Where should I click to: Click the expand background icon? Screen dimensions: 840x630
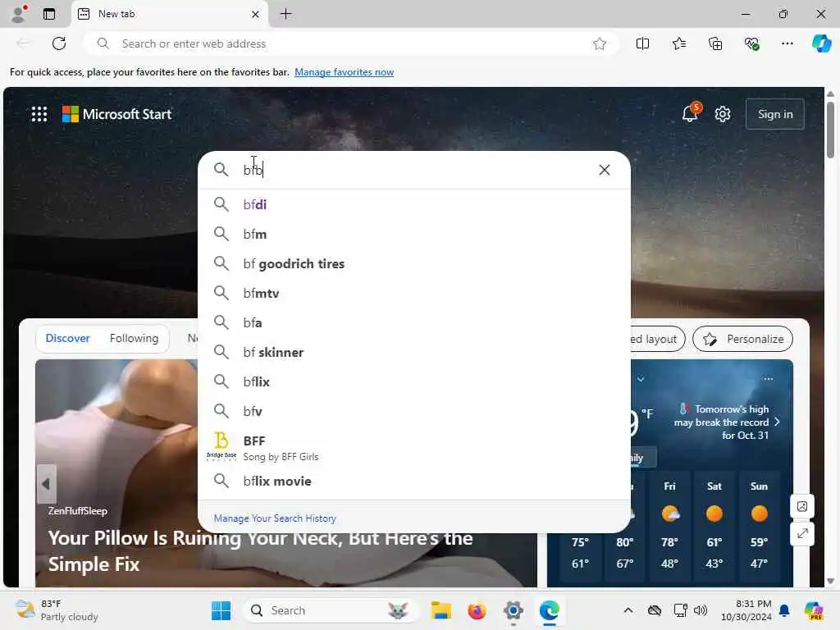[x=802, y=533]
